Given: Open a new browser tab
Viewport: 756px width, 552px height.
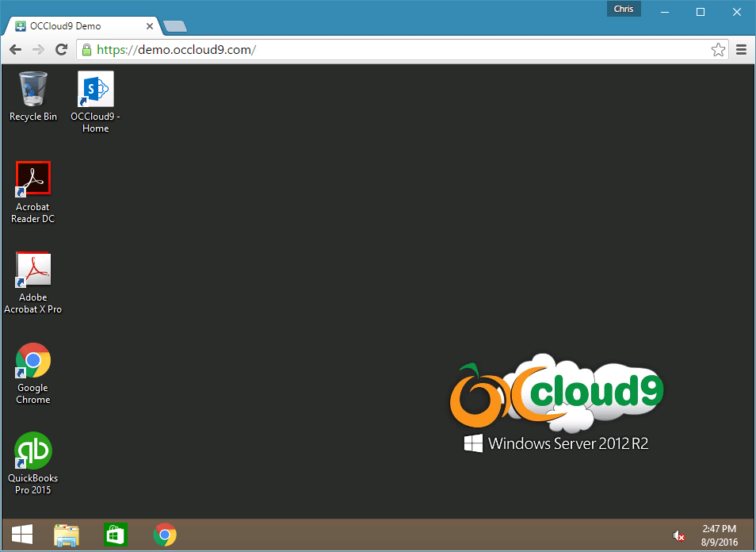Looking at the screenshot, I should click(175, 26).
